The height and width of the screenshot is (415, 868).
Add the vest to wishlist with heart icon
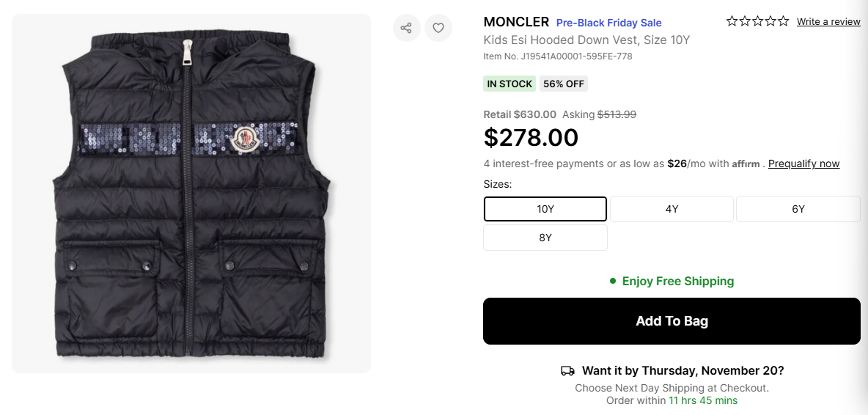[x=438, y=28]
